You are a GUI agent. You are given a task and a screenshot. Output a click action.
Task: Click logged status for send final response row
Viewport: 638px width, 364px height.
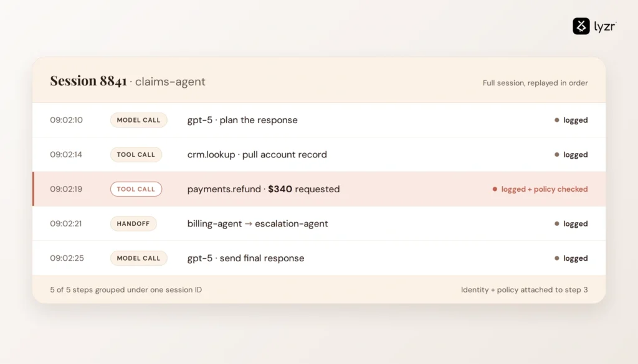tap(575, 258)
